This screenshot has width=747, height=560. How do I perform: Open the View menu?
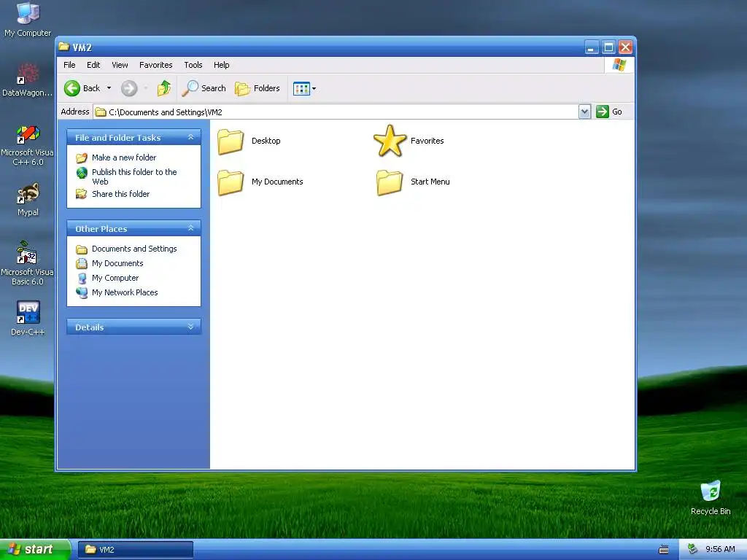coord(120,65)
